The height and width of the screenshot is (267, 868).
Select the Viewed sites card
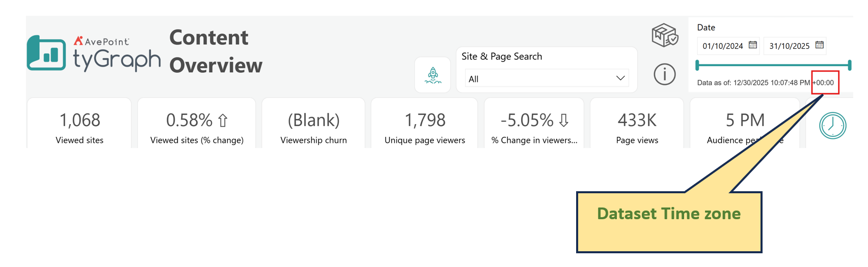(x=79, y=123)
